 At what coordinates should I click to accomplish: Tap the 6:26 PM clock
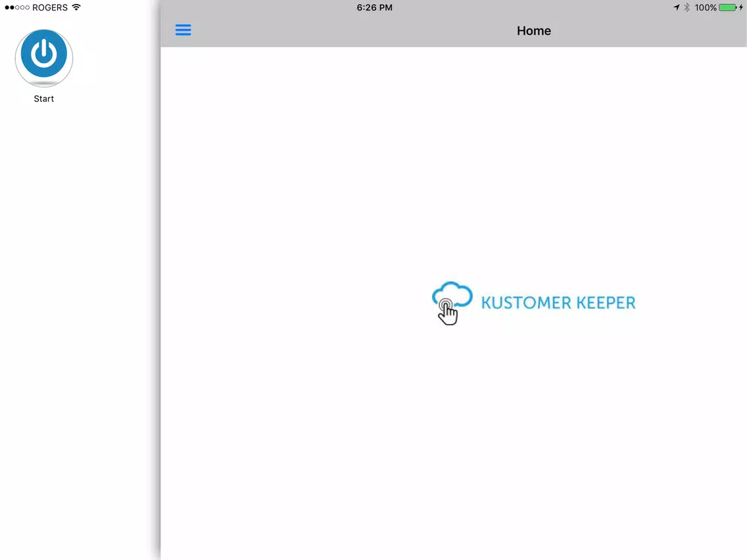point(374,8)
